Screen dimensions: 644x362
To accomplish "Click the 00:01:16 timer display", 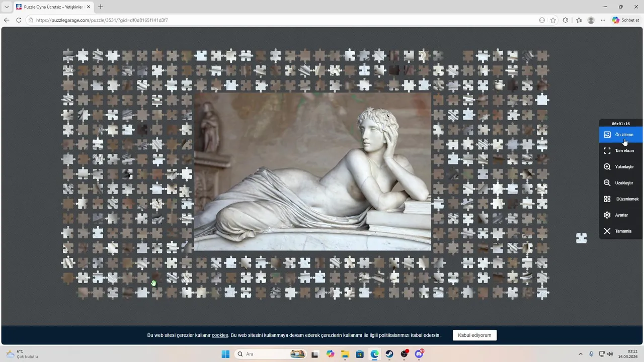I will (x=621, y=124).
